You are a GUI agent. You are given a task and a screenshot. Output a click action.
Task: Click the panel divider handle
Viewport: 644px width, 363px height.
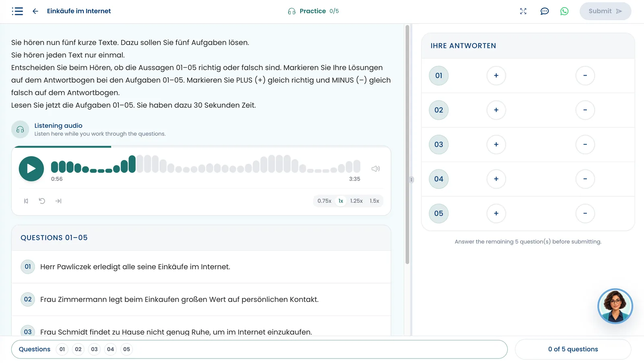pos(411,180)
